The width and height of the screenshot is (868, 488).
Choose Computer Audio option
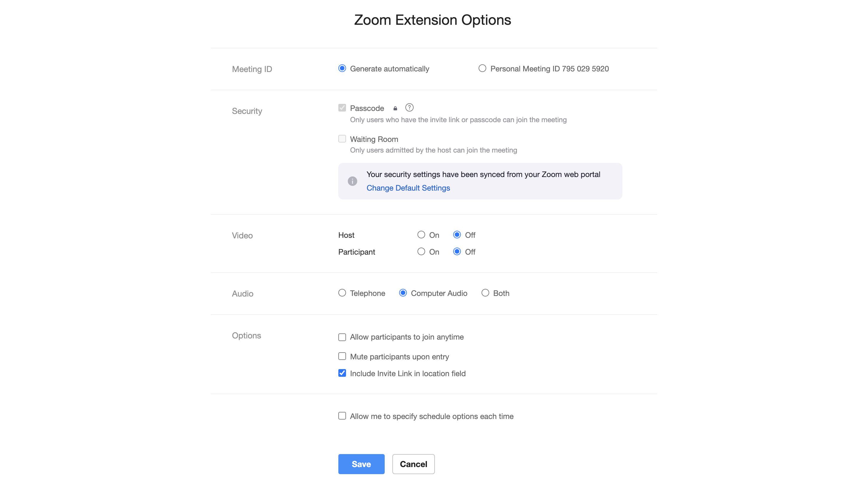pos(403,293)
